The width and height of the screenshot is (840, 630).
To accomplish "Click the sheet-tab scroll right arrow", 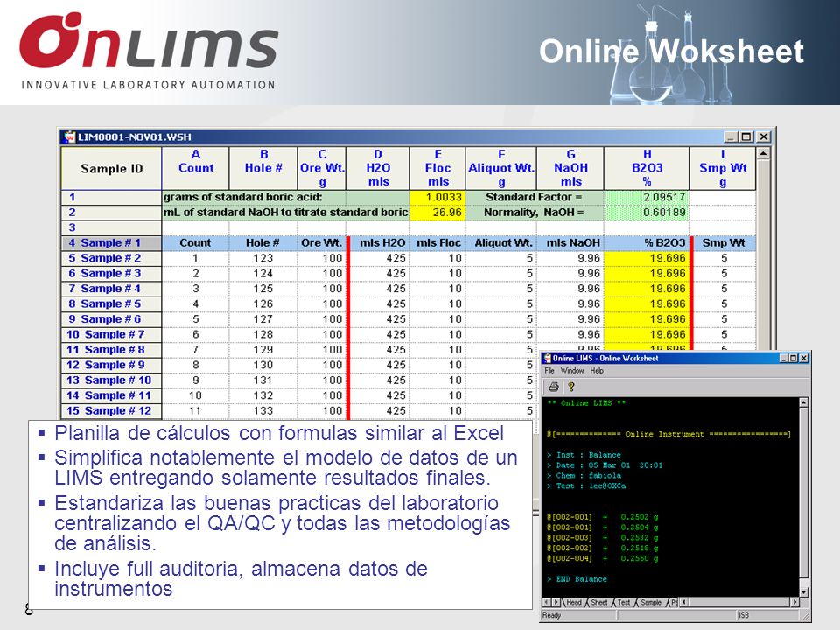I will (556, 602).
